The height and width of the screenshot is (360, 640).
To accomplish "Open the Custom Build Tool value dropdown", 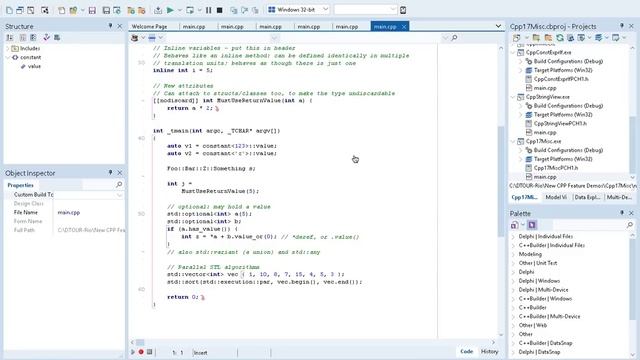I will tap(119, 195).
